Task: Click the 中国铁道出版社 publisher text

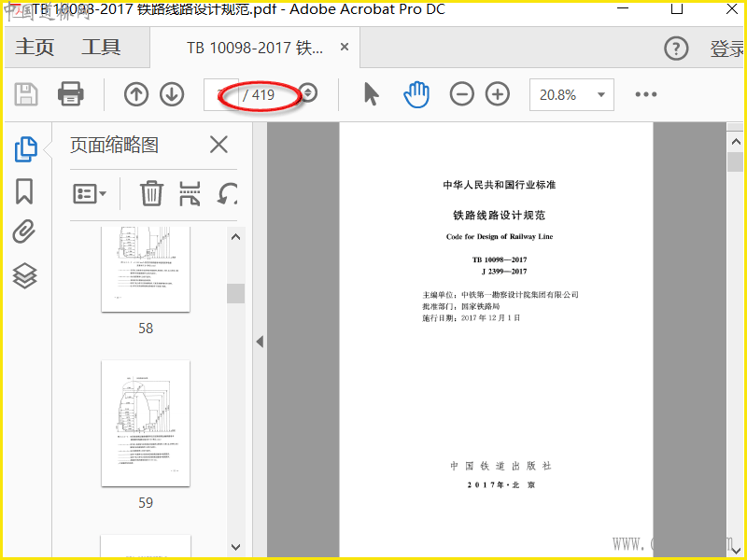Action: [x=500, y=466]
